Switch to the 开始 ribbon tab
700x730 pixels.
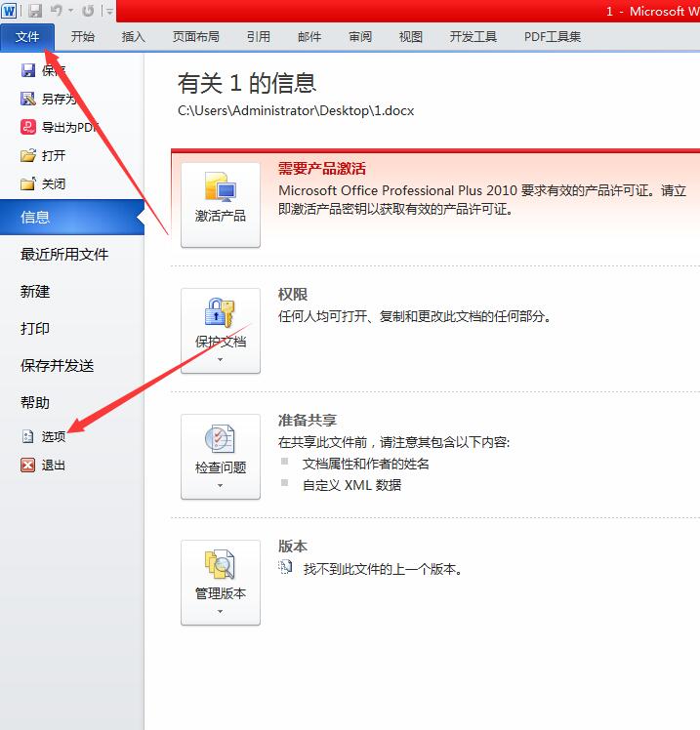pos(83,37)
